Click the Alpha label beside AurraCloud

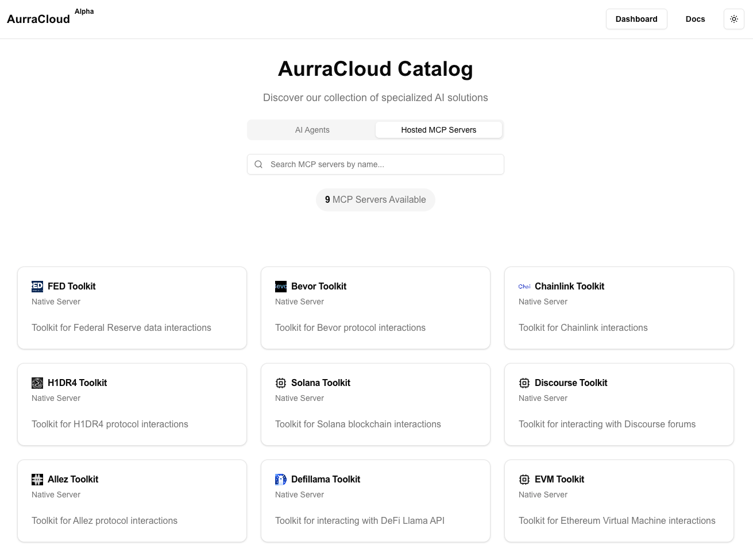click(84, 11)
